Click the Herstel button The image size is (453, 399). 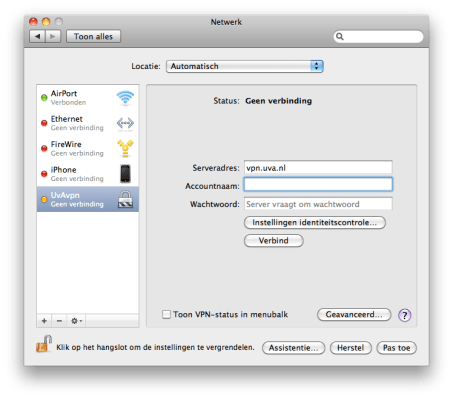(x=350, y=348)
